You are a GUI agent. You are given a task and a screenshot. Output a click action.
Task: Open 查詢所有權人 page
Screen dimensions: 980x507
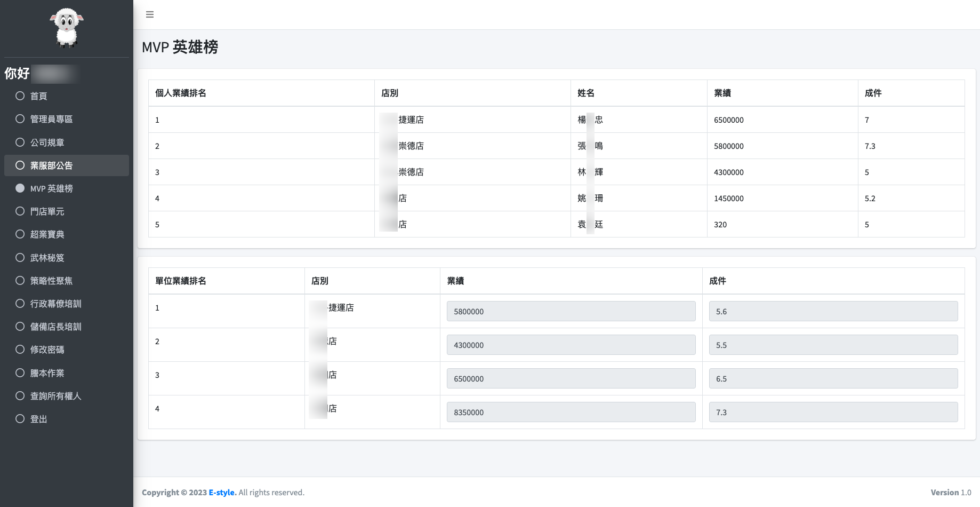pos(55,396)
